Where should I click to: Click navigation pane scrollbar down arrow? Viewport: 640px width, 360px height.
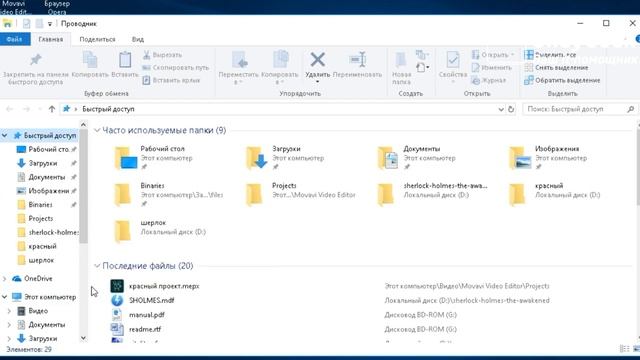(84, 338)
